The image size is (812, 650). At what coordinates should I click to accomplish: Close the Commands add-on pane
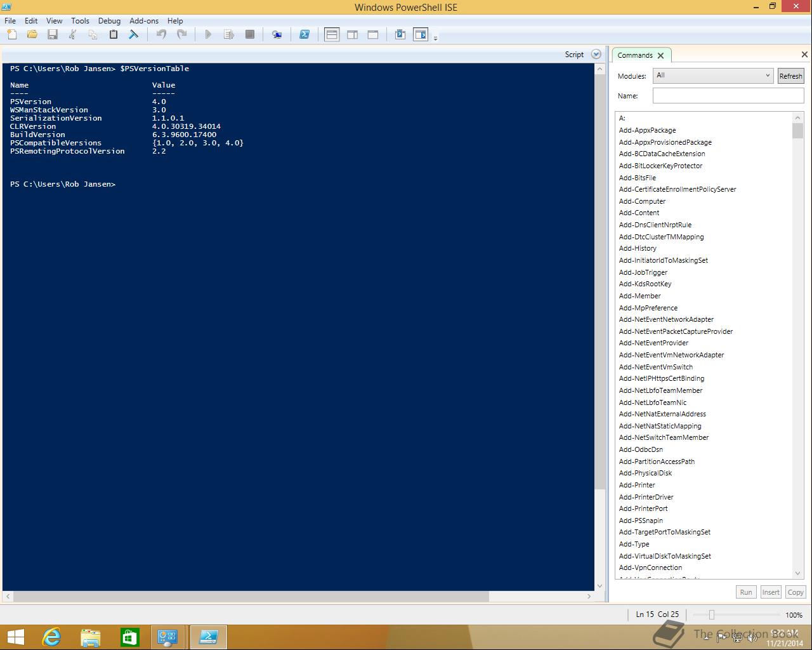(804, 55)
